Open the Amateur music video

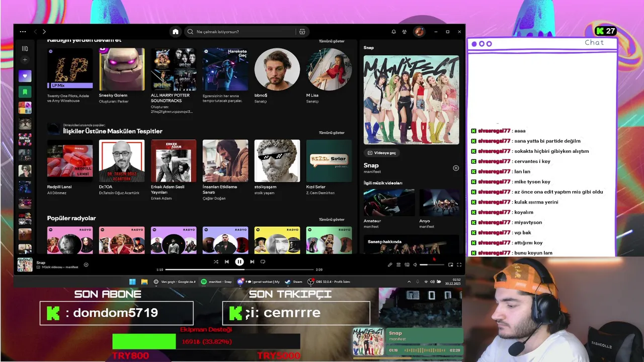[x=389, y=208]
